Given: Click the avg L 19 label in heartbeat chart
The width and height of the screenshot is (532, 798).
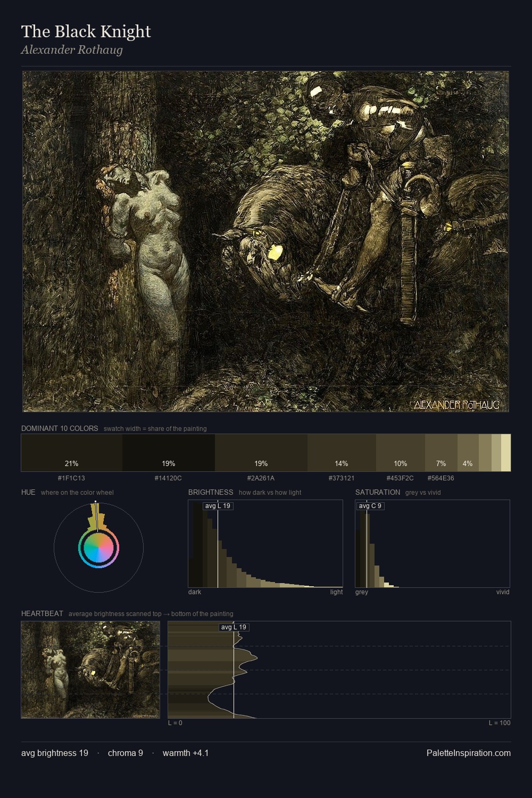Looking at the screenshot, I should point(234,627).
